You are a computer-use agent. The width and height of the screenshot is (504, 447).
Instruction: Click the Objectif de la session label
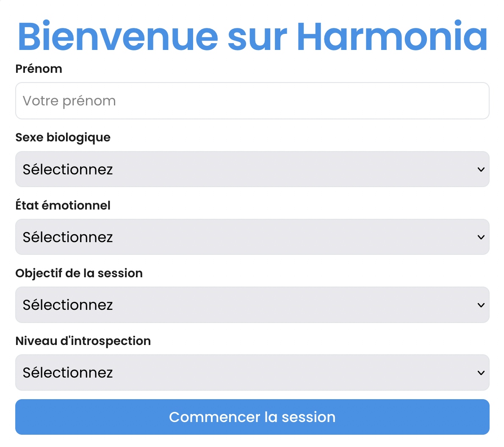click(x=79, y=273)
